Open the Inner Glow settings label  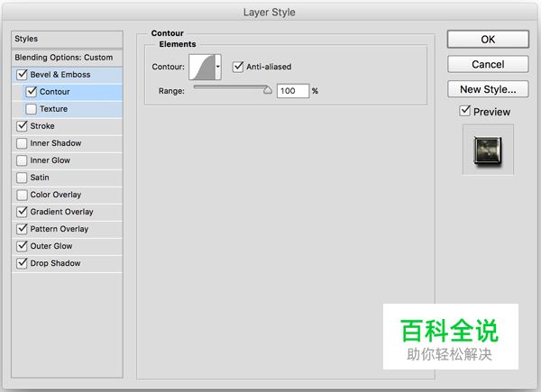pos(50,160)
